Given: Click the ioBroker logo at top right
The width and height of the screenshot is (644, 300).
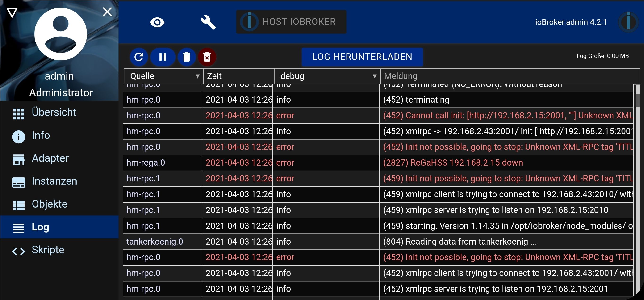Looking at the screenshot, I should coord(628,22).
